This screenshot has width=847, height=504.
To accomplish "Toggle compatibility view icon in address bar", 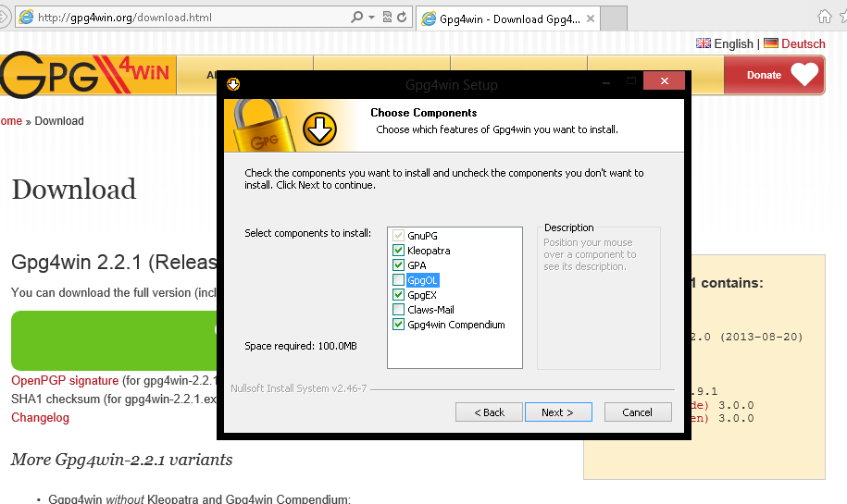I will pos(387,18).
